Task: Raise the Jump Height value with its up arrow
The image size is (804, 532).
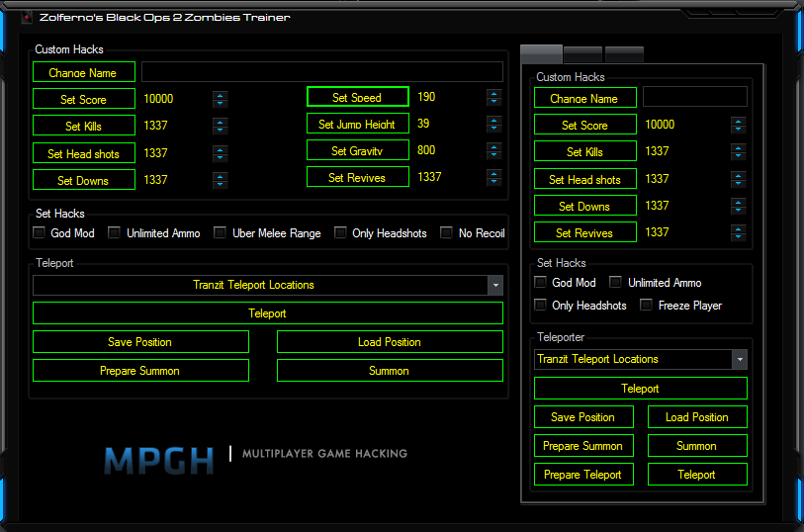Action: click(x=493, y=121)
